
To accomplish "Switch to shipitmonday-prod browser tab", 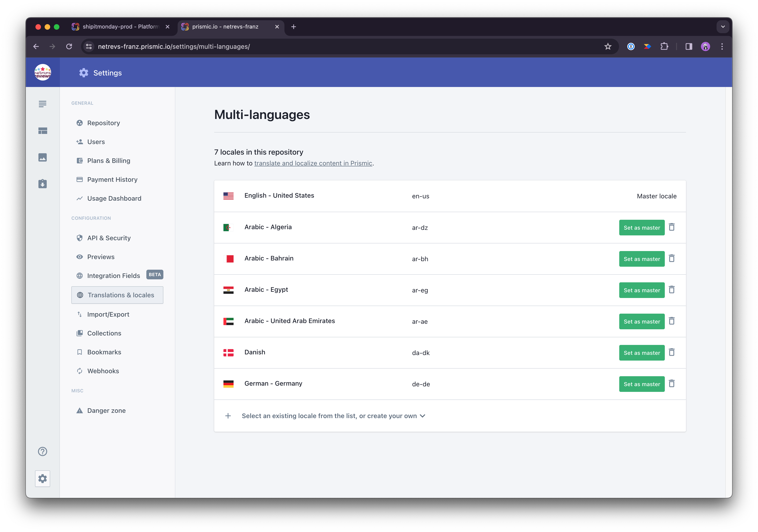I will tap(121, 27).
